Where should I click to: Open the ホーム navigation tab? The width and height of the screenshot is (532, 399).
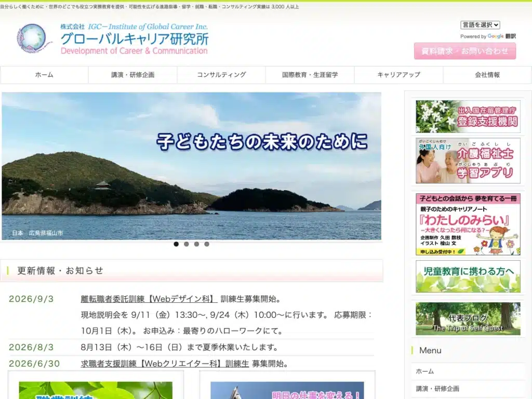(x=44, y=75)
